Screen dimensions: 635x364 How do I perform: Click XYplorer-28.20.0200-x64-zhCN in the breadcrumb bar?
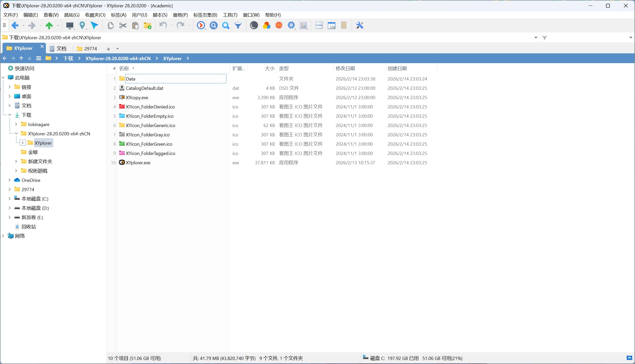(118, 58)
